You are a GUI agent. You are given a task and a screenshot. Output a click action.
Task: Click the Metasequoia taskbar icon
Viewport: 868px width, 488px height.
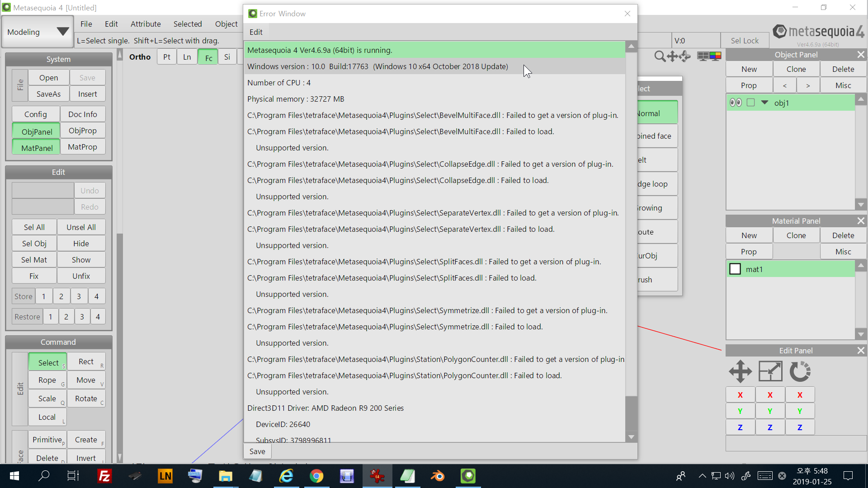(x=468, y=476)
